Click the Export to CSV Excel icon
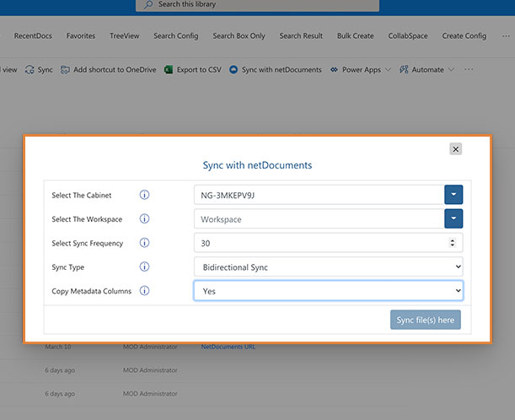 pos(169,70)
